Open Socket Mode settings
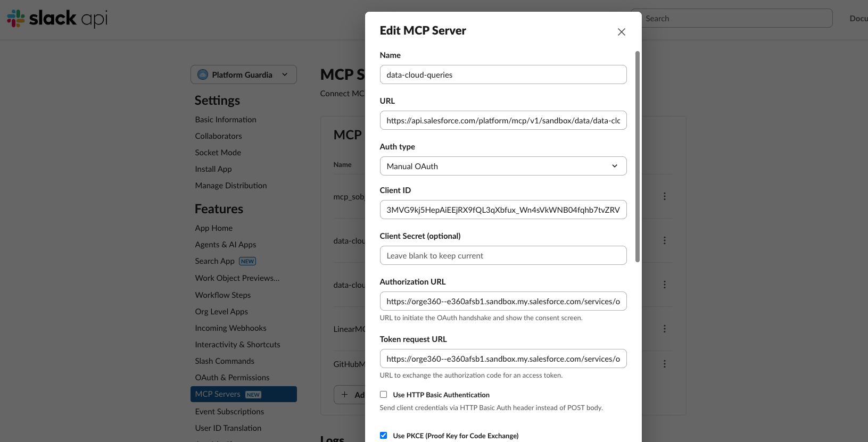Screen dimensions: 868x442 (x=218, y=153)
